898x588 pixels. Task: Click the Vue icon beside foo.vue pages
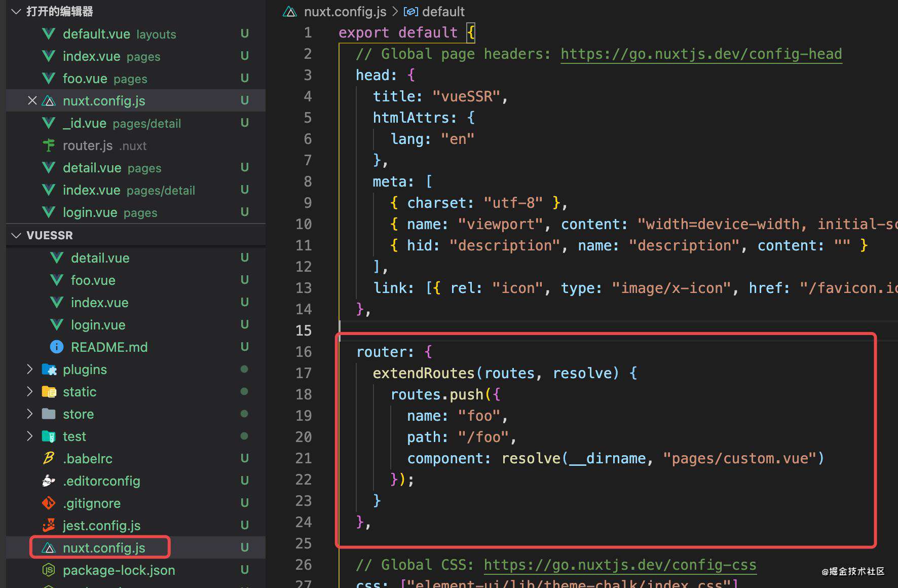(x=49, y=79)
